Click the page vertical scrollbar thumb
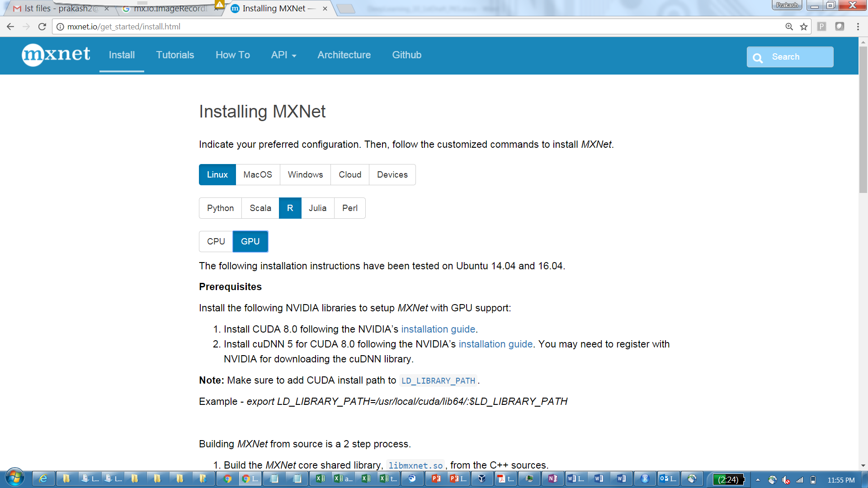868x488 pixels. [x=863, y=119]
